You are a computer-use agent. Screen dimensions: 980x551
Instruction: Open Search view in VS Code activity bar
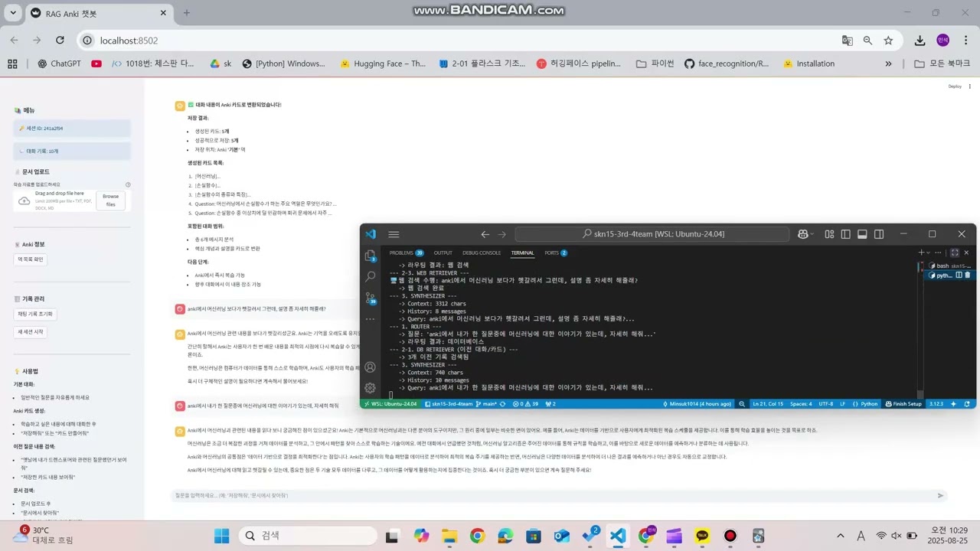[371, 276]
